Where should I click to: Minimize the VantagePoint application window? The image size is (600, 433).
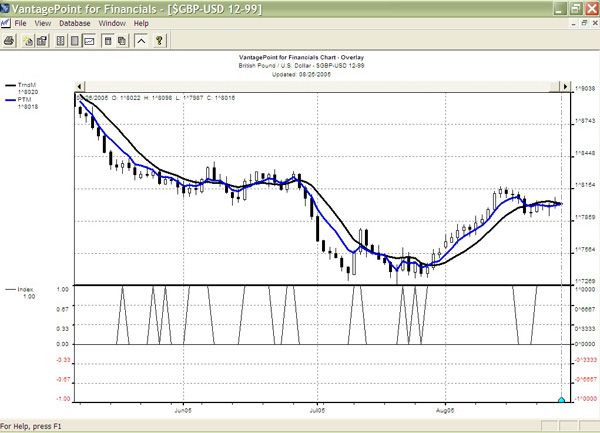[x=560, y=9]
